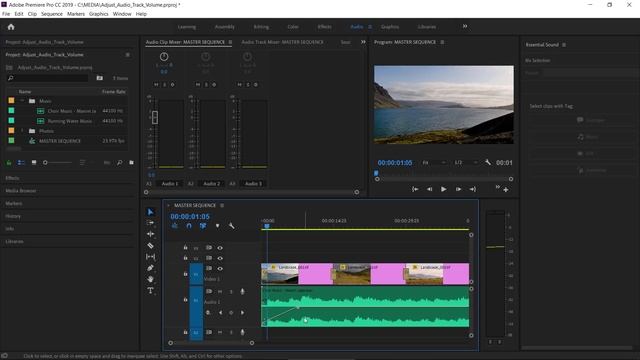The width and height of the screenshot is (640, 360).
Task: Select the Hand tool
Action: coord(151,279)
